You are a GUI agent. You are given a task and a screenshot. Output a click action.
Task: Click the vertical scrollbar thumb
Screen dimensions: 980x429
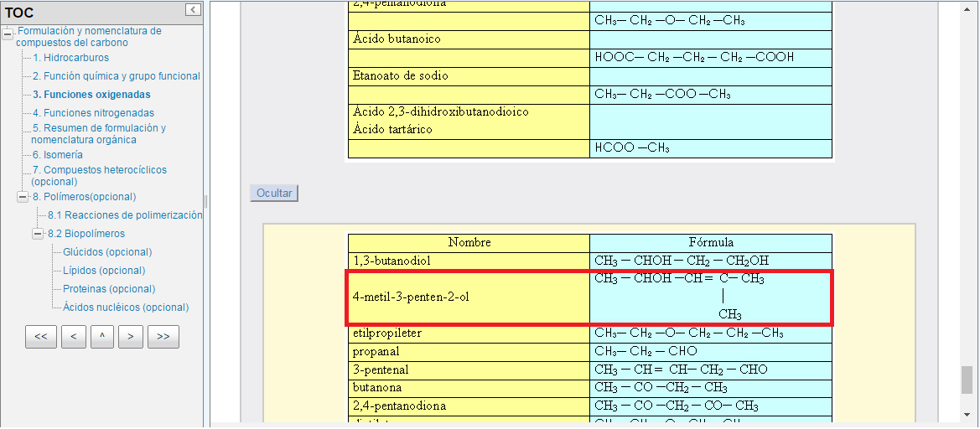tap(967, 379)
